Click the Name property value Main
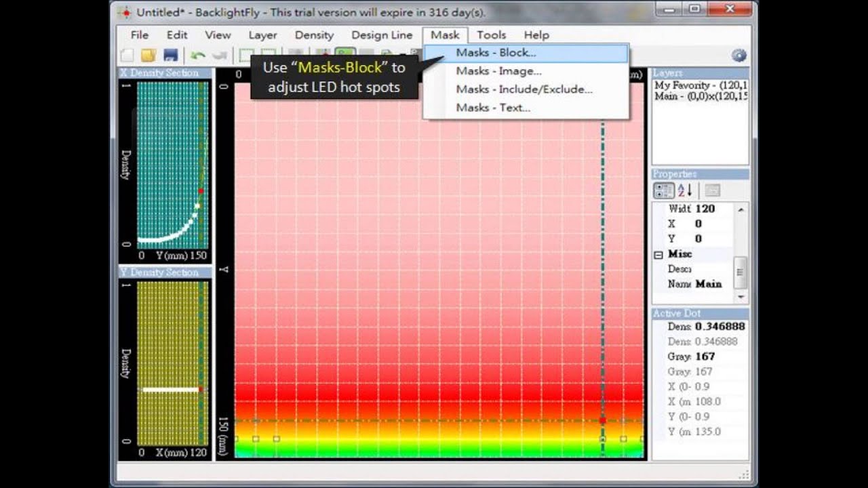 [709, 284]
